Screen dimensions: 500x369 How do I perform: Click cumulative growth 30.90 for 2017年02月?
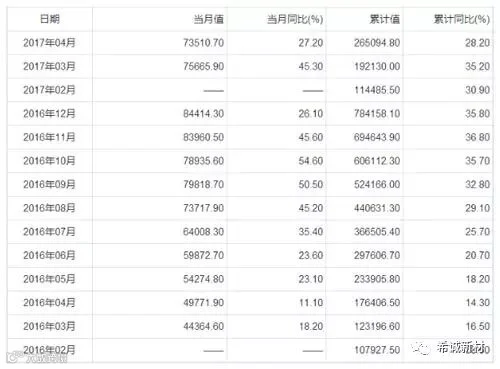coord(478,90)
